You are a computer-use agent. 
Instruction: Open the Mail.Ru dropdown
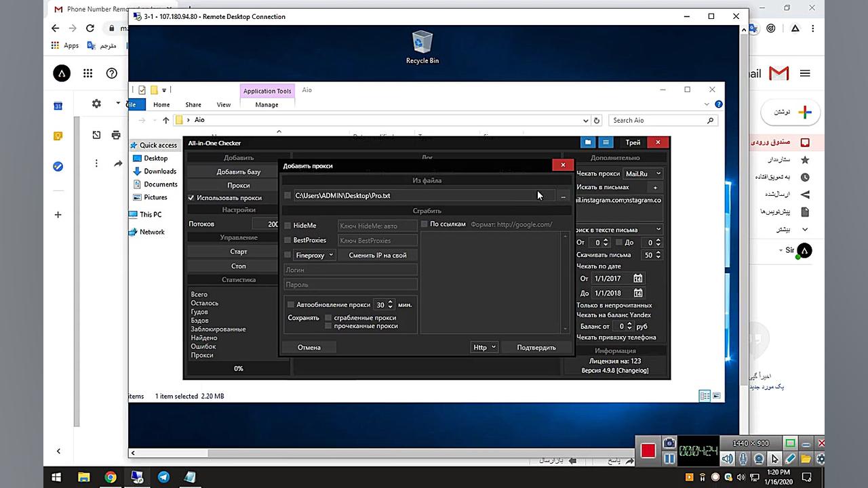(x=643, y=174)
